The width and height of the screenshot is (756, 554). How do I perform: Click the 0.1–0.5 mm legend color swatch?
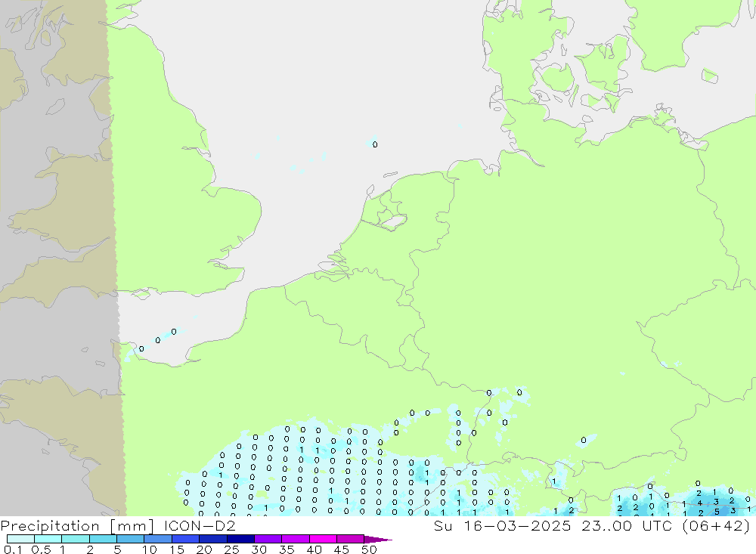[20, 539]
